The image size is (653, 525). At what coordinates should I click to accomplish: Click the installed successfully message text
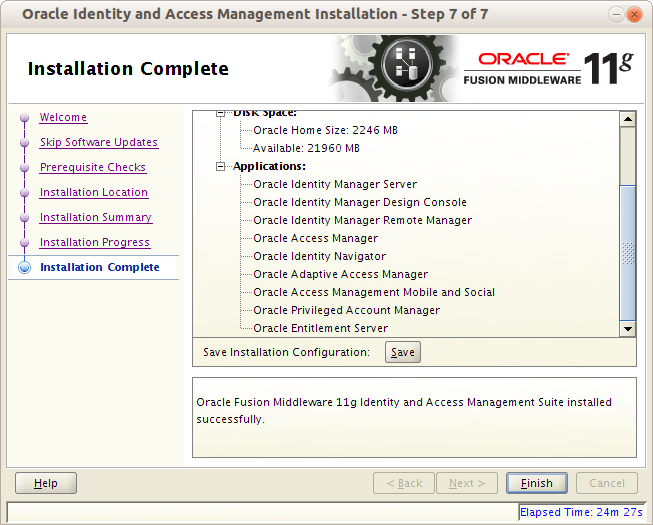[x=404, y=411]
